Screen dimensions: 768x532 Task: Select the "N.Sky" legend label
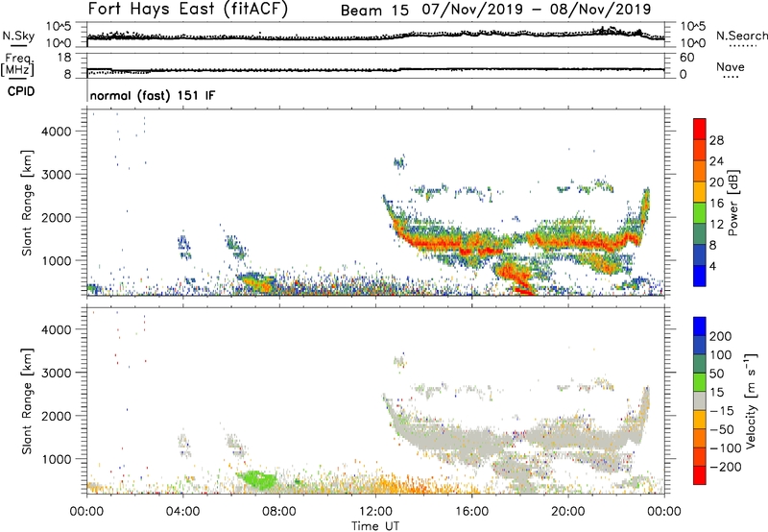18,36
